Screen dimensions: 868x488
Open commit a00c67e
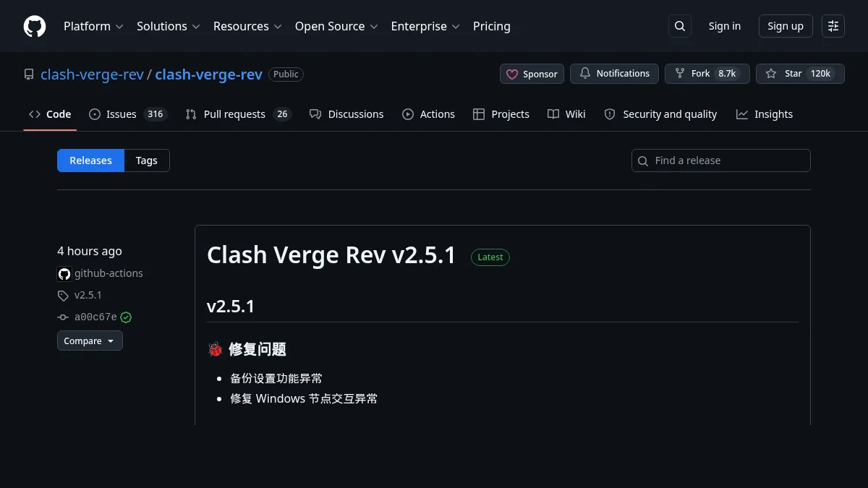(95, 317)
